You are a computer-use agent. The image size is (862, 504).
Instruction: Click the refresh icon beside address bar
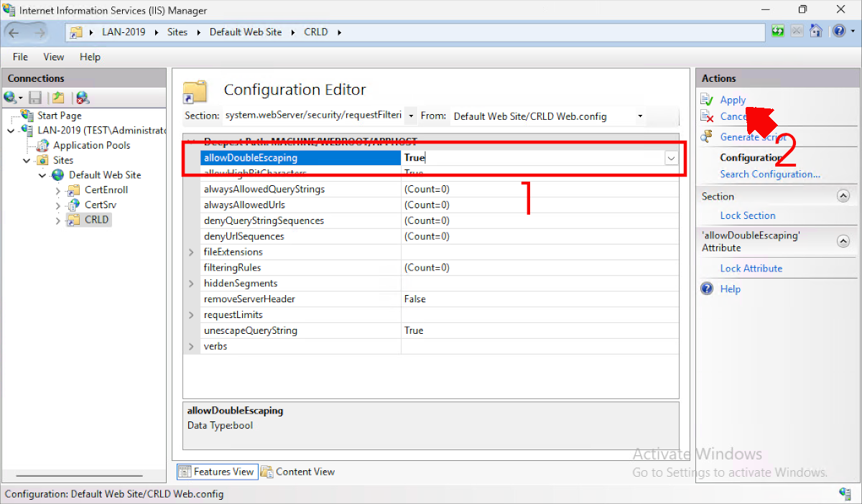778,32
